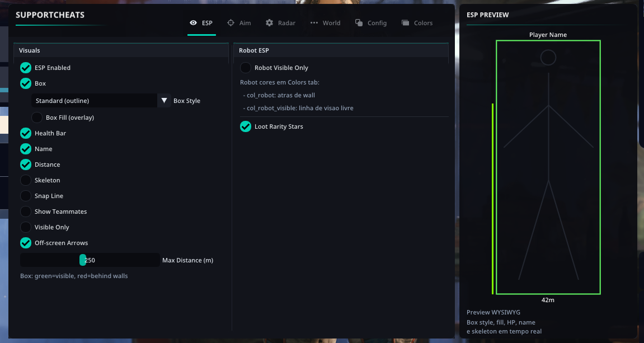Disable Off-screen Arrows
644x343 pixels.
(26, 243)
